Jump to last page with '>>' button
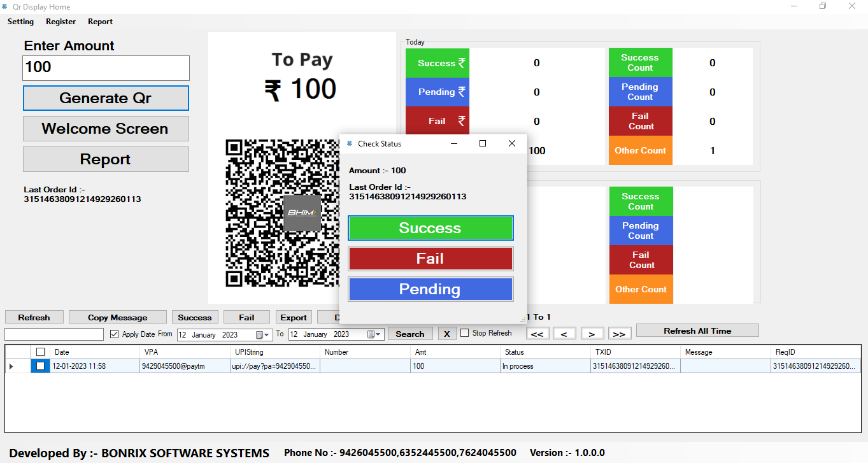 click(619, 334)
